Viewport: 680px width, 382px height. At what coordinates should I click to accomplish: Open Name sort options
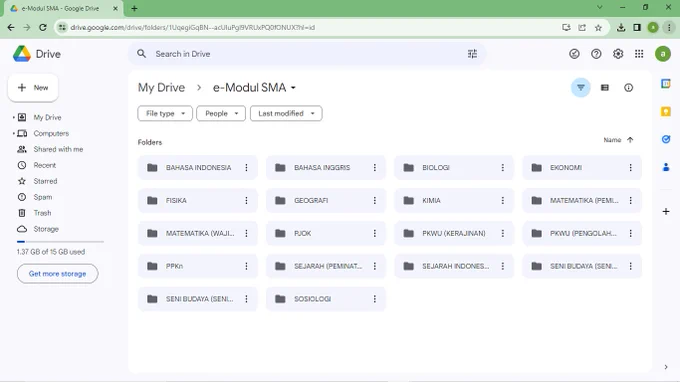(612, 140)
